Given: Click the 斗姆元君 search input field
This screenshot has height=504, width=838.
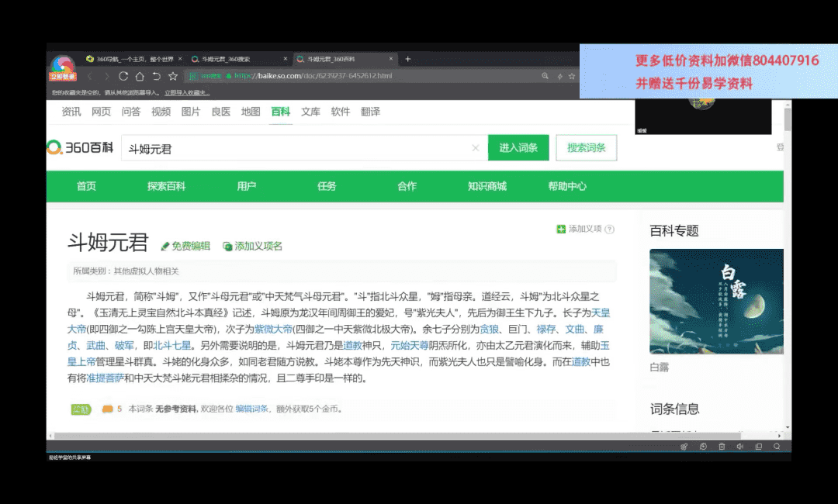Looking at the screenshot, I should pyautogui.click(x=295, y=148).
